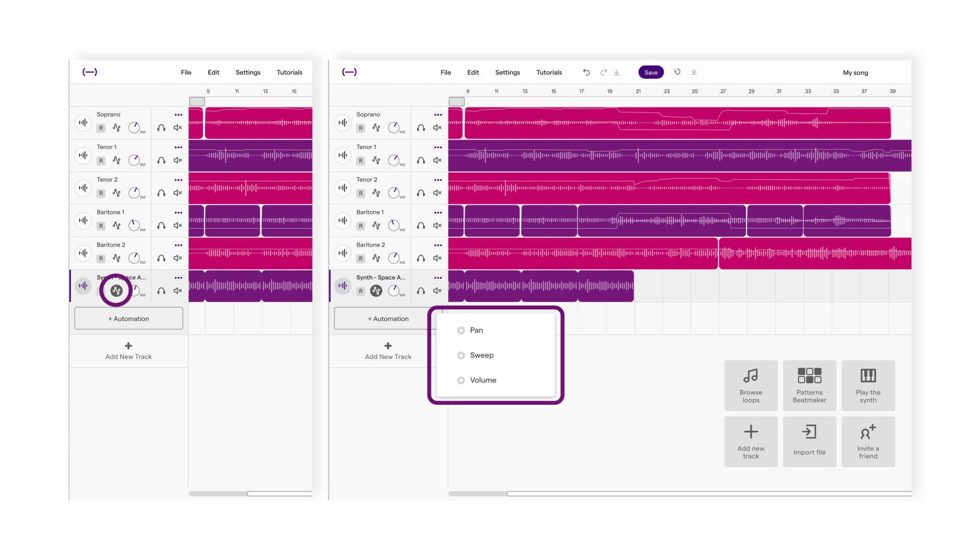The width and height of the screenshot is (980, 560).
Task: Mute the Baritone 2 track
Action: coord(436,258)
